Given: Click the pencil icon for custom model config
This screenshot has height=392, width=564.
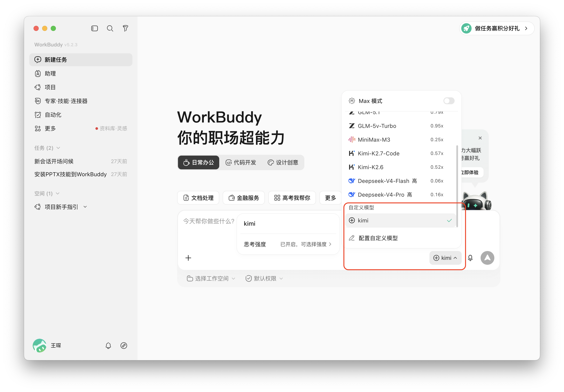Looking at the screenshot, I should tap(352, 238).
